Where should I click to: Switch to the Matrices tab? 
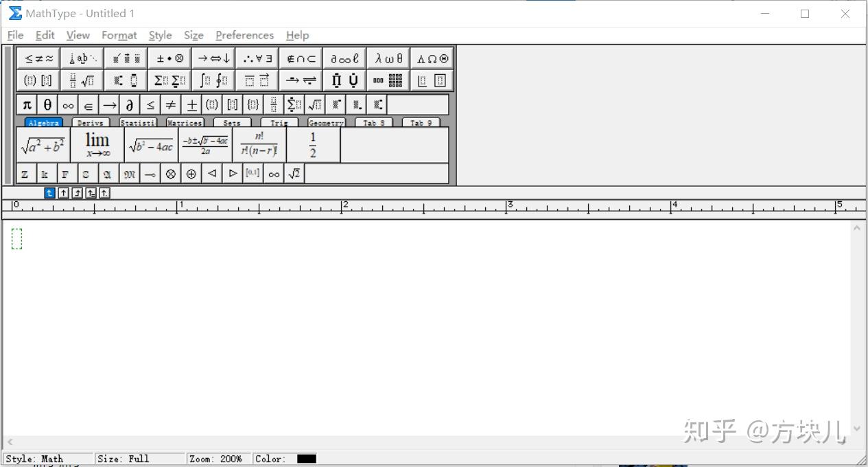[185, 123]
